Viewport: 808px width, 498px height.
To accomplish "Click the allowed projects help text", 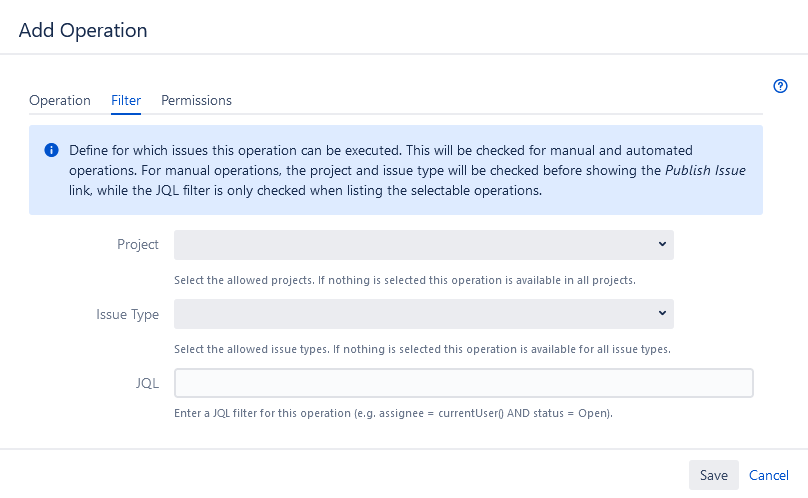I will [x=405, y=280].
